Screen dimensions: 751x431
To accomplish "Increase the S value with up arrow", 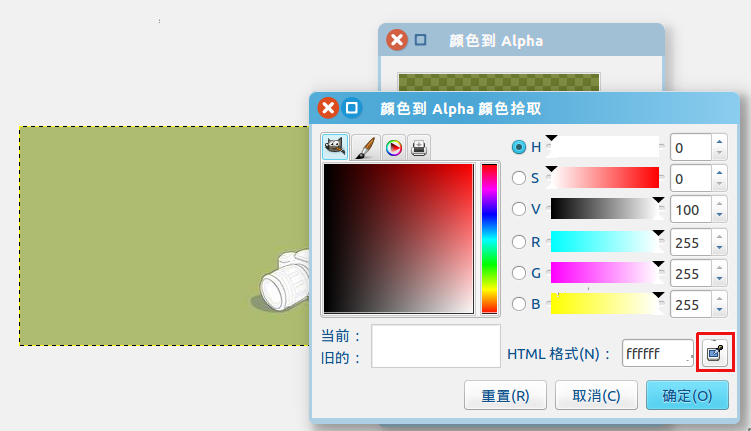I will click(719, 172).
